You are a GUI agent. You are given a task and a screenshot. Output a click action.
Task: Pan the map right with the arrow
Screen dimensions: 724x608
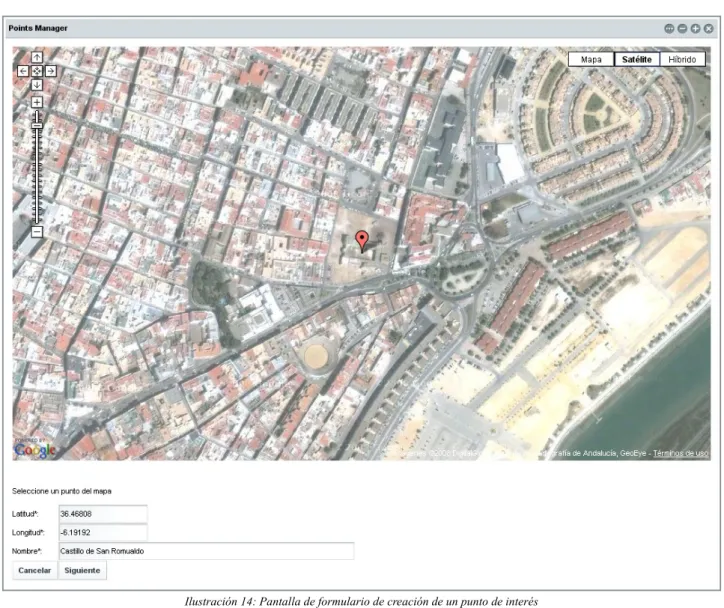[x=51, y=71]
